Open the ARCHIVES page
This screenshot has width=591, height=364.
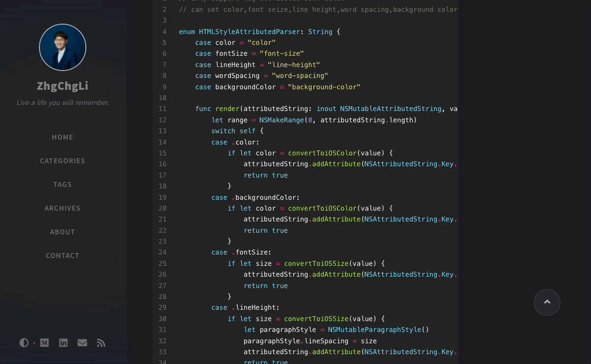(x=63, y=208)
